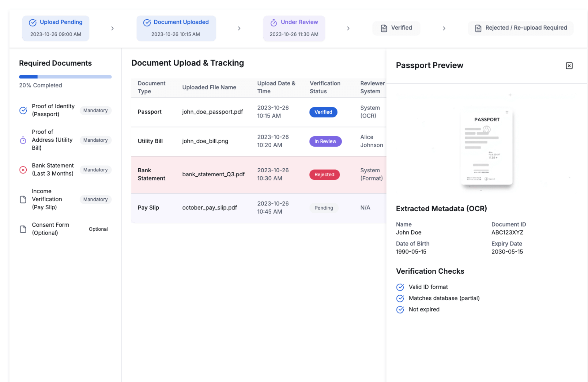Click Bank Statement rejected X icon in sidebar

(23, 170)
